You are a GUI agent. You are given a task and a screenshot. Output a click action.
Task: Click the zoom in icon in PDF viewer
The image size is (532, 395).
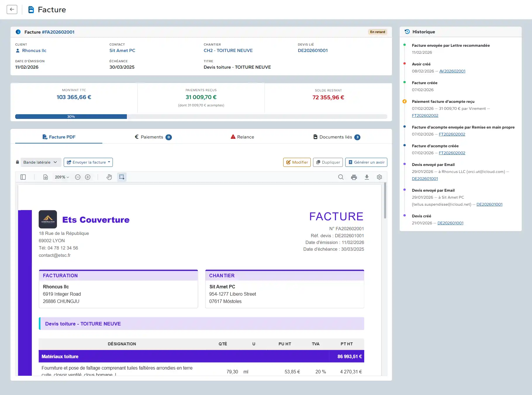[x=88, y=177]
